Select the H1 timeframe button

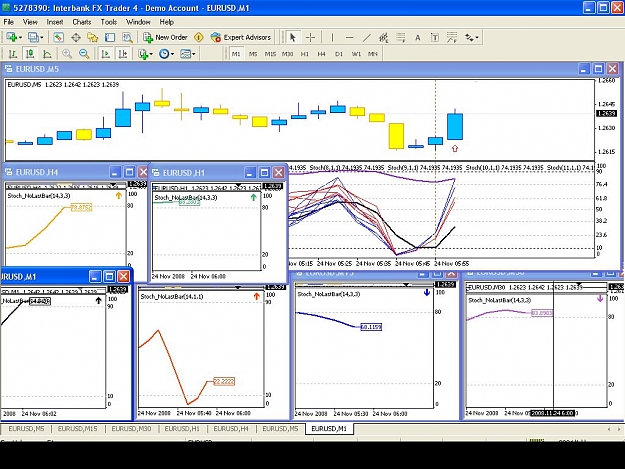305,54
